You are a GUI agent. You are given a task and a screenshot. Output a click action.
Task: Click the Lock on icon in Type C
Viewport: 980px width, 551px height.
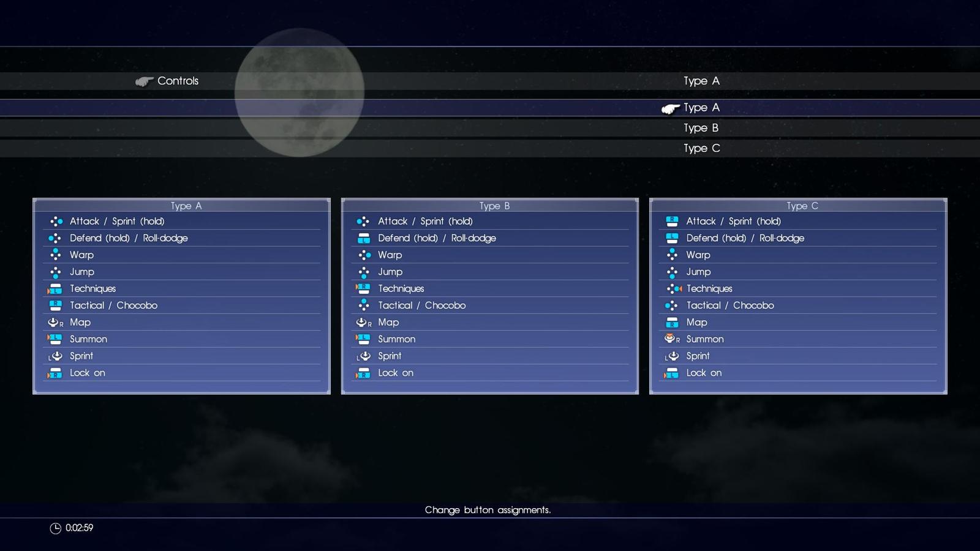coord(671,373)
